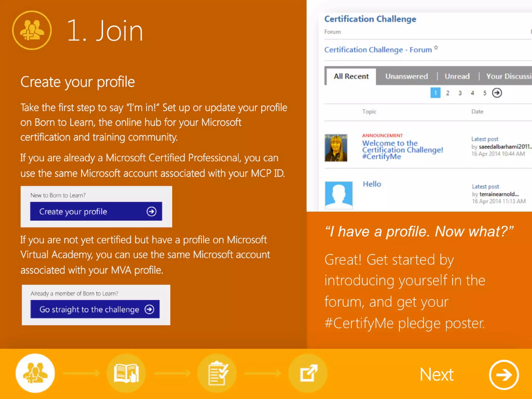Click the Join step icon in bottom navigation

coord(35,373)
